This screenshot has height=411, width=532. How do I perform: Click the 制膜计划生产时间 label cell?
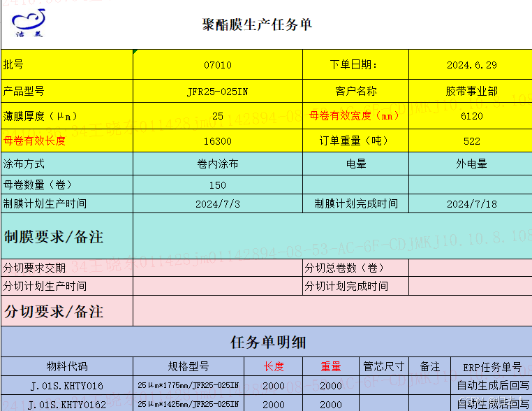pyautogui.click(x=67, y=204)
